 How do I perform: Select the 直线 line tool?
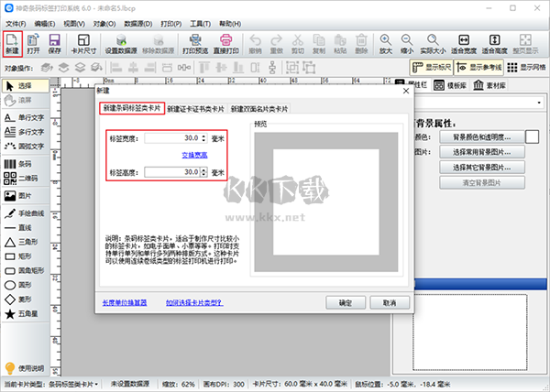point(18,228)
